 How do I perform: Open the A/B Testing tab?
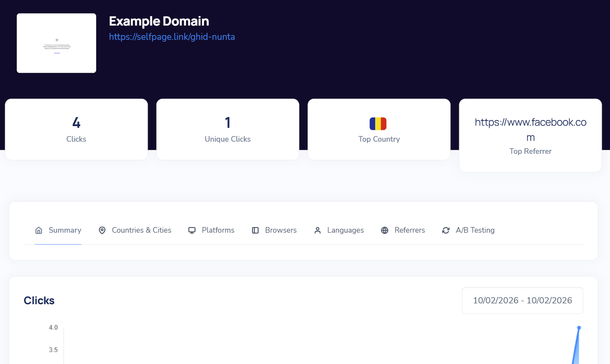[468, 231]
